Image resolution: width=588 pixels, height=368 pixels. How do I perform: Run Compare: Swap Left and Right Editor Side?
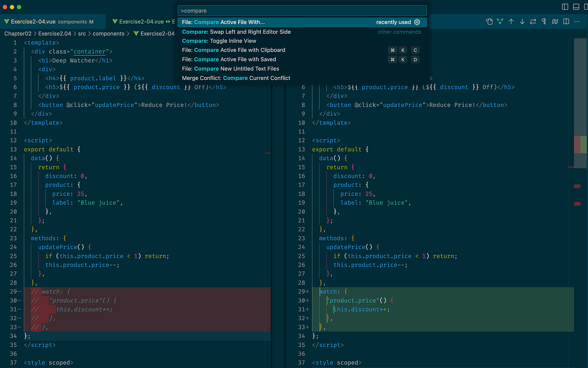237,31
